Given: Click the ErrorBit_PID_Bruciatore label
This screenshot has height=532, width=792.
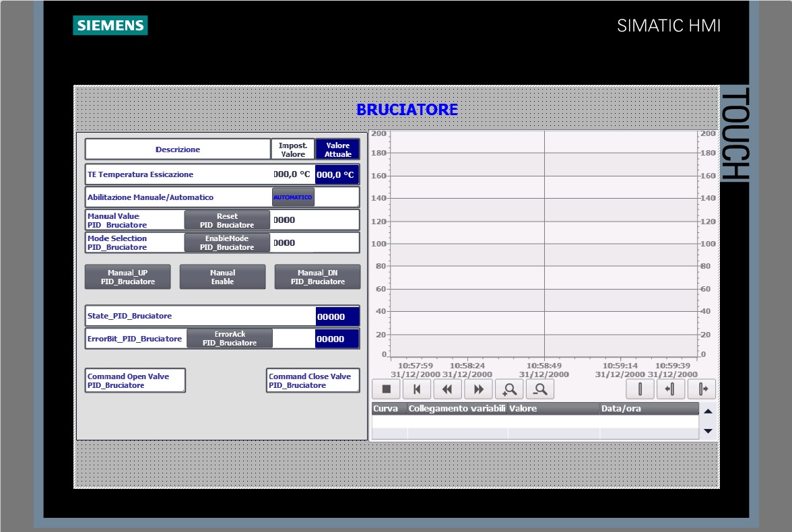Looking at the screenshot, I should 135,339.
